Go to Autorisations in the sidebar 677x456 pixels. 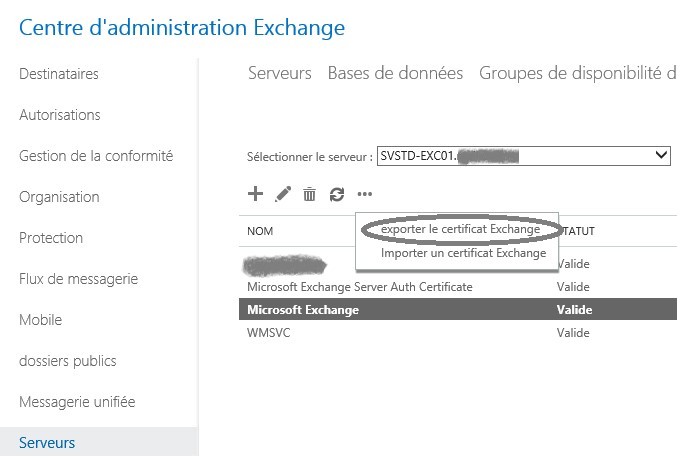[x=60, y=115]
